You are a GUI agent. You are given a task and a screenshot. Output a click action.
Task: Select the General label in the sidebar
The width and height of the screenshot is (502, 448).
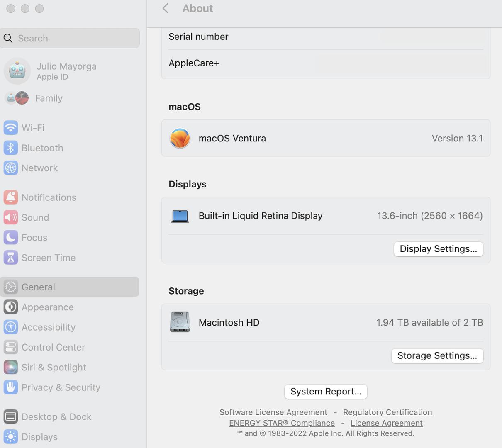[38, 287]
